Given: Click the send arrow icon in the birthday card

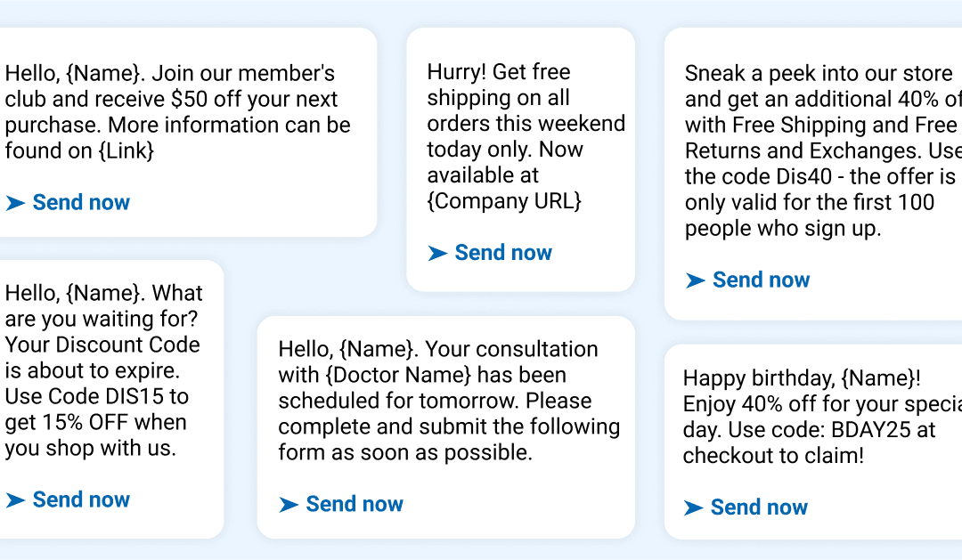Looking at the screenshot, I should coord(694,508).
